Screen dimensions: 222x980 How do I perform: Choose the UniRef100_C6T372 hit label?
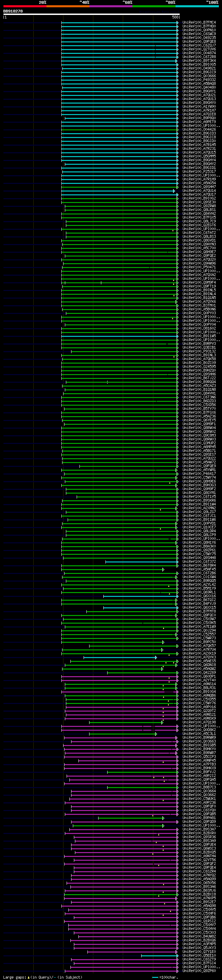(x=199, y=562)
